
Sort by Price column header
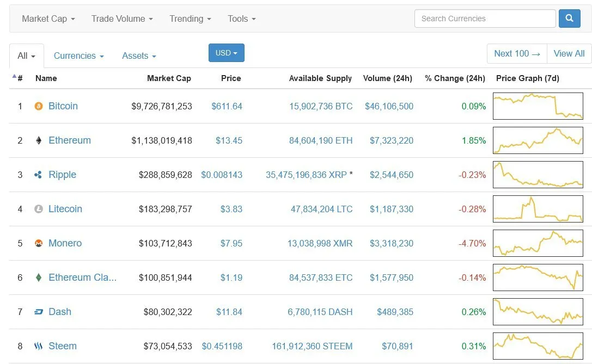231,78
